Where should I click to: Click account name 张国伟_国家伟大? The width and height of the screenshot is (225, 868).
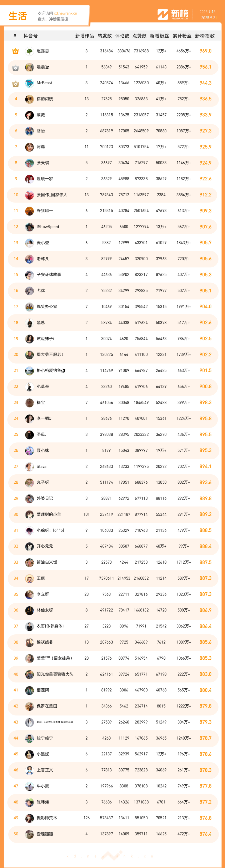(52, 195)
